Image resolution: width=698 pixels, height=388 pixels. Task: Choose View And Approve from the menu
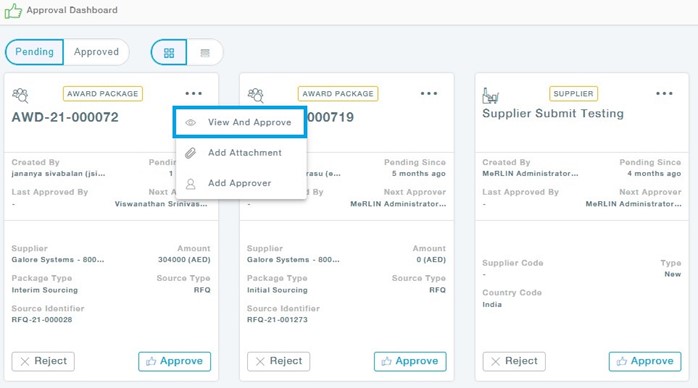pyautogui.click(x=240, y=122)
